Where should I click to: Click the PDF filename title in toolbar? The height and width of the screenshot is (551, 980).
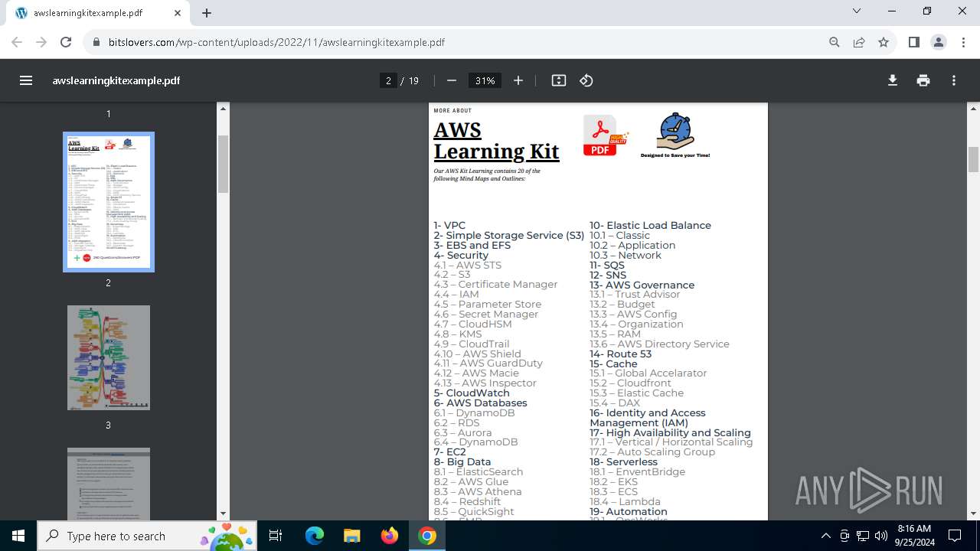(116, 80)
